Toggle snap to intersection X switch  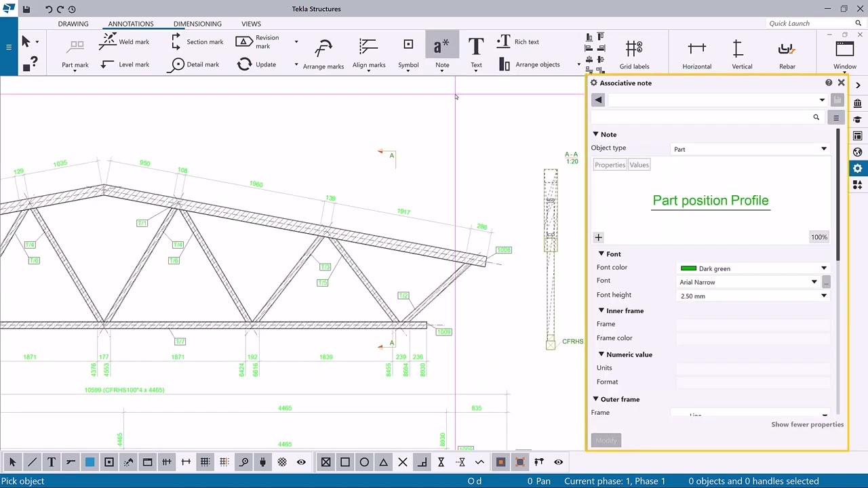tap(403, 462)
